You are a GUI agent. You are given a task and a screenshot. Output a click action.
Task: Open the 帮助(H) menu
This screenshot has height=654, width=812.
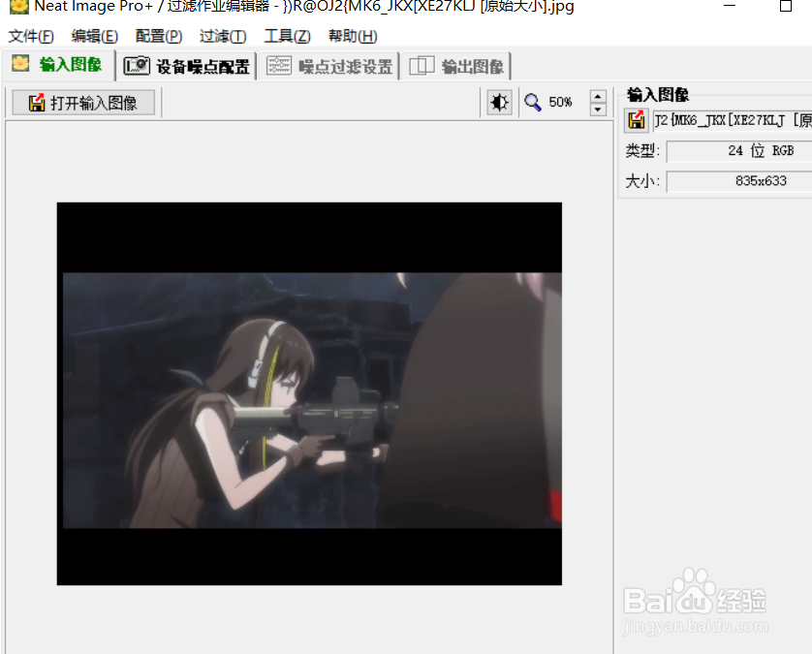(353, 36)
